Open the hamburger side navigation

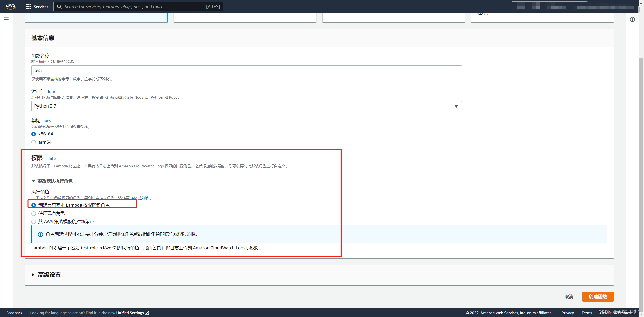[x=6, y=19]
